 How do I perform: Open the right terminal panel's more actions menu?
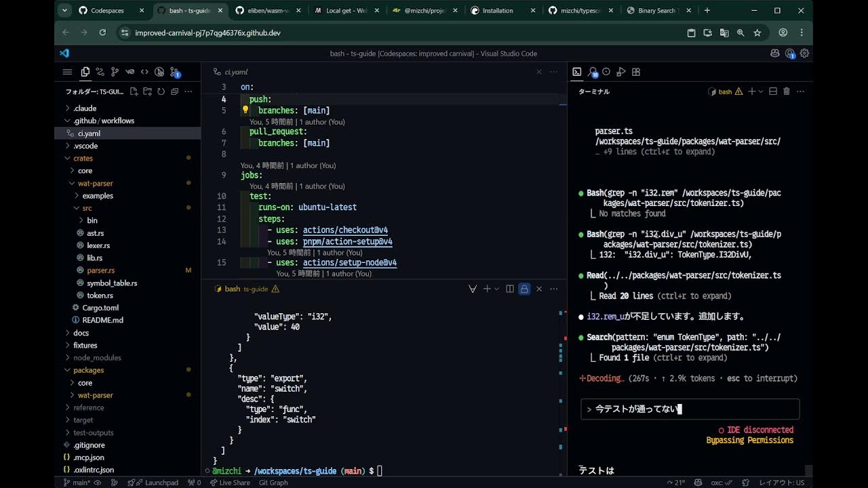[801, 91]
